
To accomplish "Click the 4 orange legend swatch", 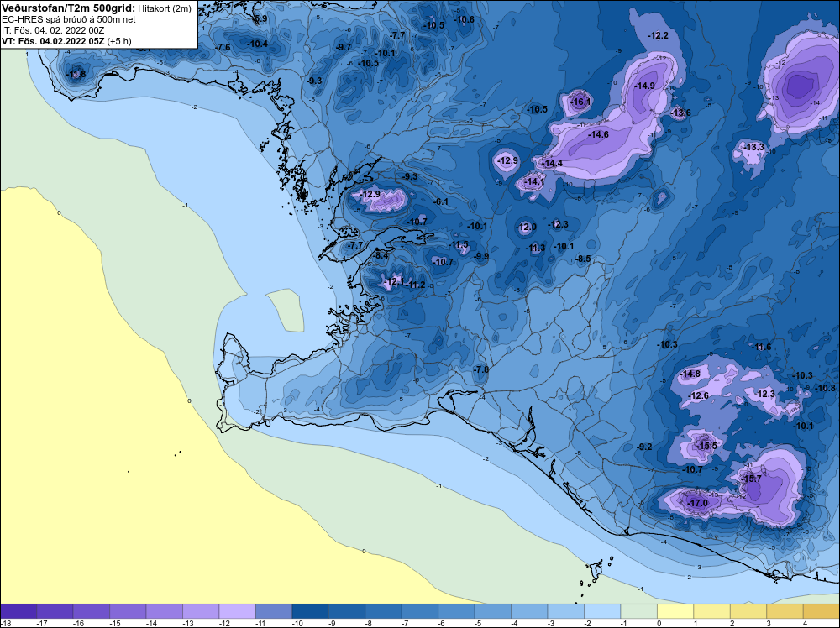I will tap(822, 611).
